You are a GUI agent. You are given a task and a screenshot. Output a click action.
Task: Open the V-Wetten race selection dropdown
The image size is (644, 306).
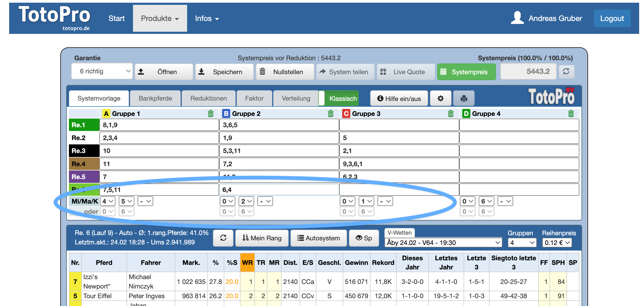pos(443,243)
